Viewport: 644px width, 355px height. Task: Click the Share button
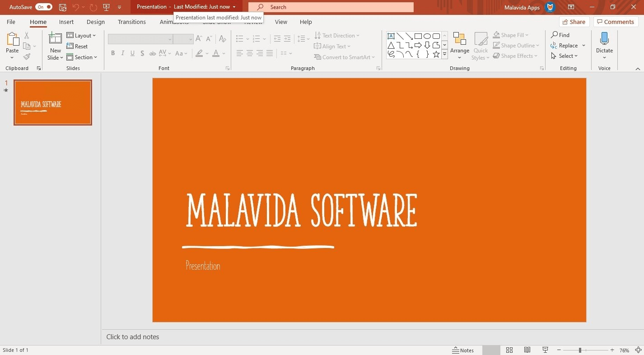click(x=574, y=22)
